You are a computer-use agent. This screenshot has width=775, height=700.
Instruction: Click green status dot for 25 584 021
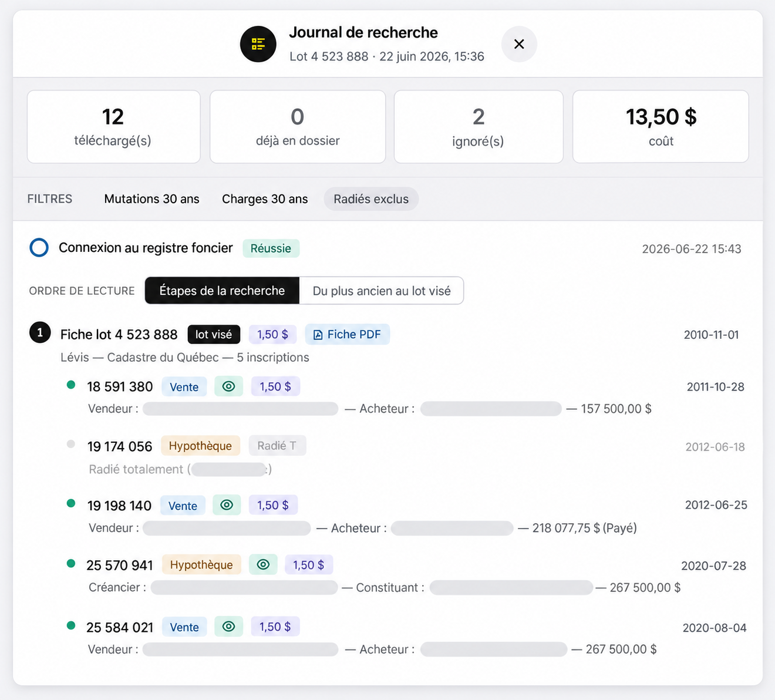coord(71,625)
